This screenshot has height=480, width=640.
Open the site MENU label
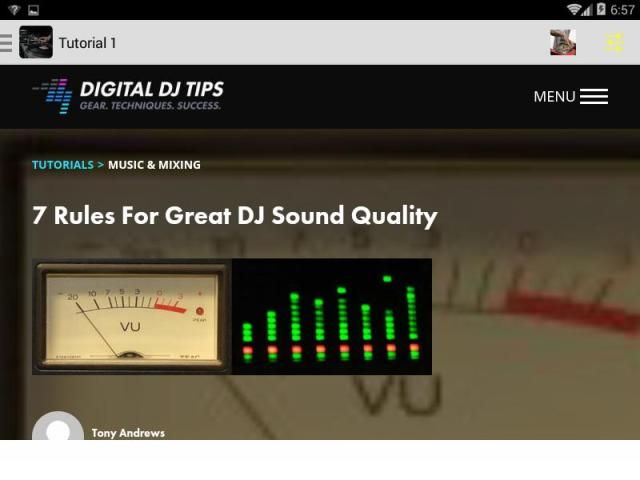(554, 97)
